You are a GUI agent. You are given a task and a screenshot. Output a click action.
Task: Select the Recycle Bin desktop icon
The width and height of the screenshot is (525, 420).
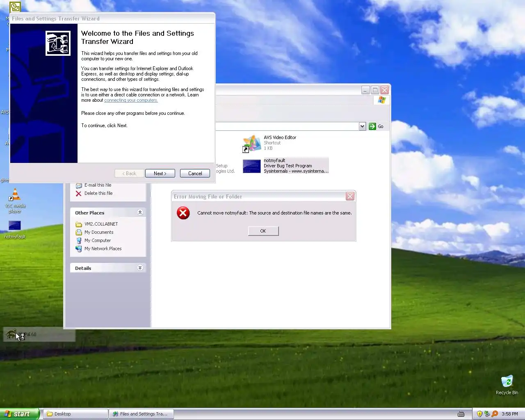[x=507, y=381]
